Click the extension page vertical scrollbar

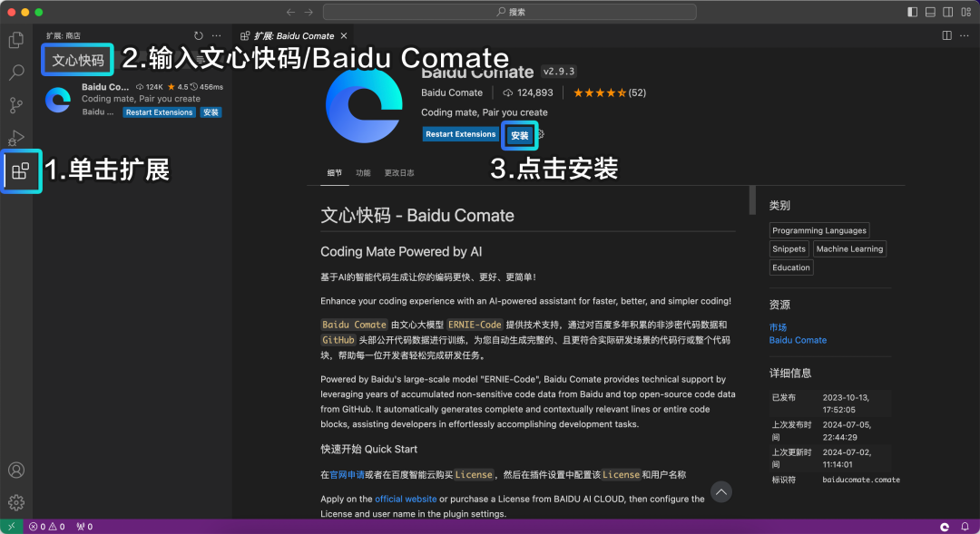[752, 200]
